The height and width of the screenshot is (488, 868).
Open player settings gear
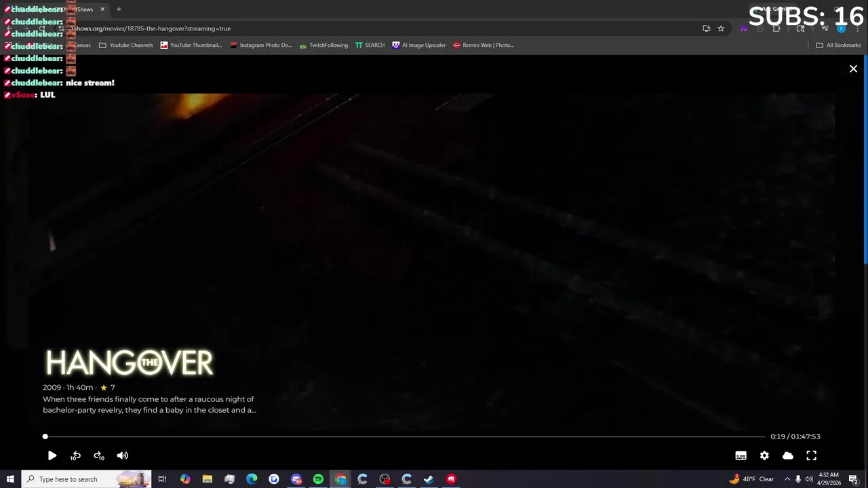764,455
